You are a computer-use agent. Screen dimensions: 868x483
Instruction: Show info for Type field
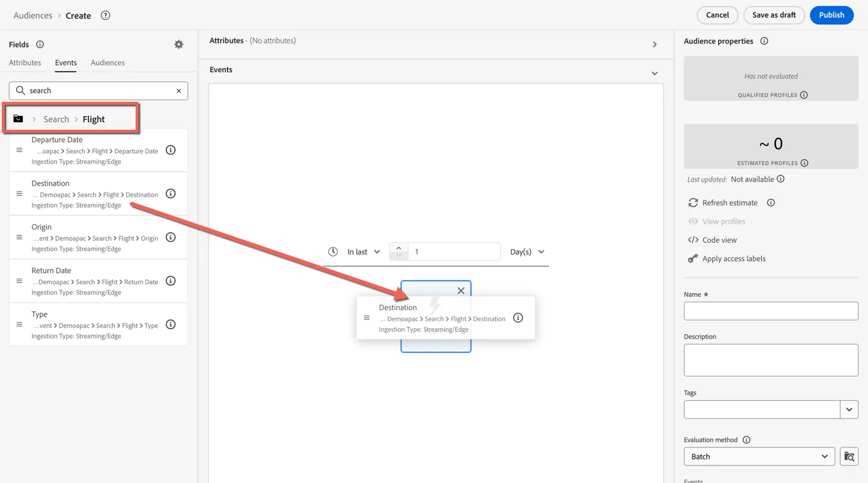171,325
